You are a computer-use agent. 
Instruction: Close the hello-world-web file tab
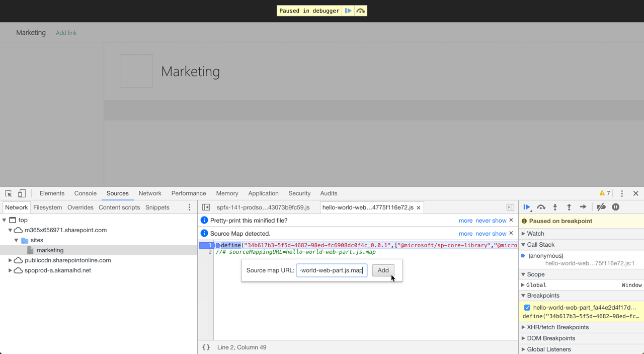pos(419,207)
